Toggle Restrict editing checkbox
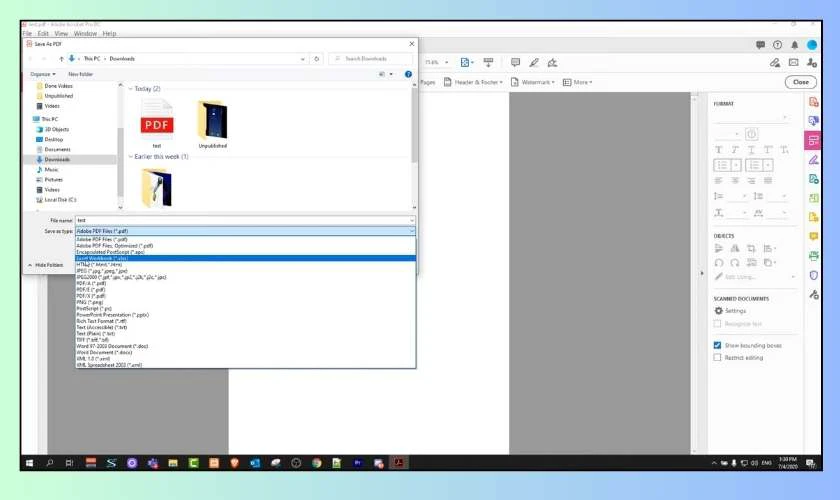The image size is (840, 500). coord(717,357)
